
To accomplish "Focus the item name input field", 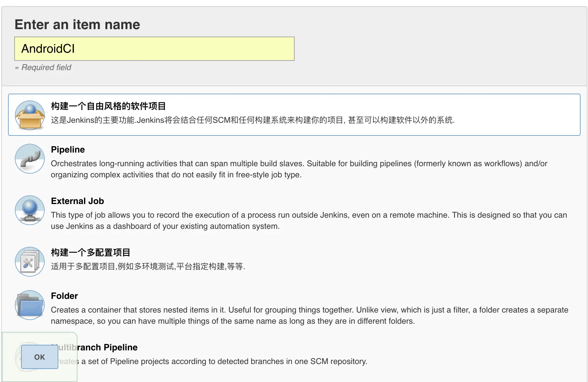I will (154, 49).
